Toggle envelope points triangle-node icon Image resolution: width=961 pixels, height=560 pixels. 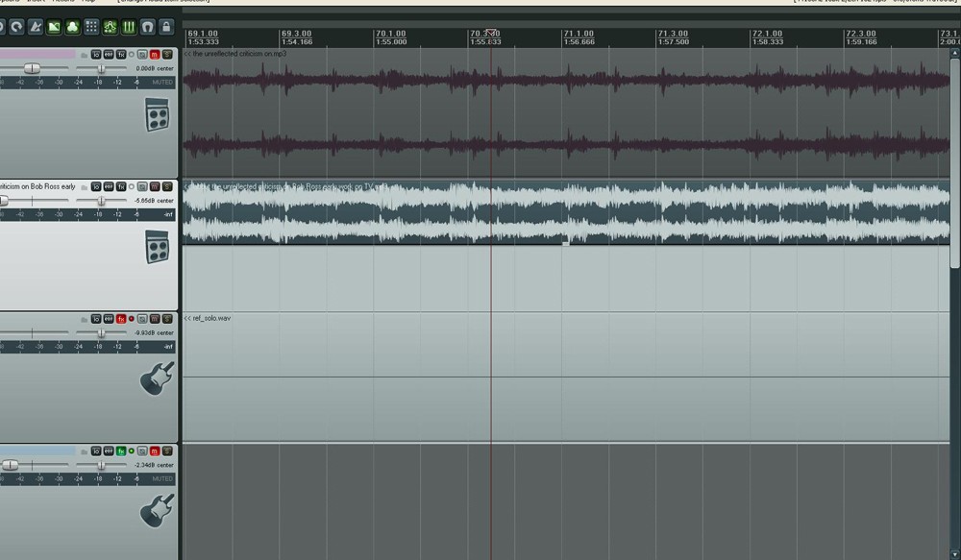tap(110, 26)
